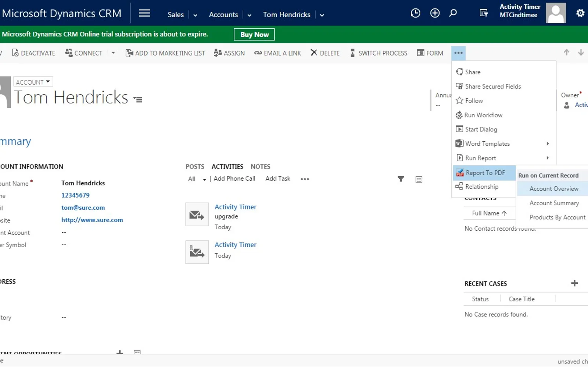
Task: Select Follow from overflow menu
Action: 503,101
